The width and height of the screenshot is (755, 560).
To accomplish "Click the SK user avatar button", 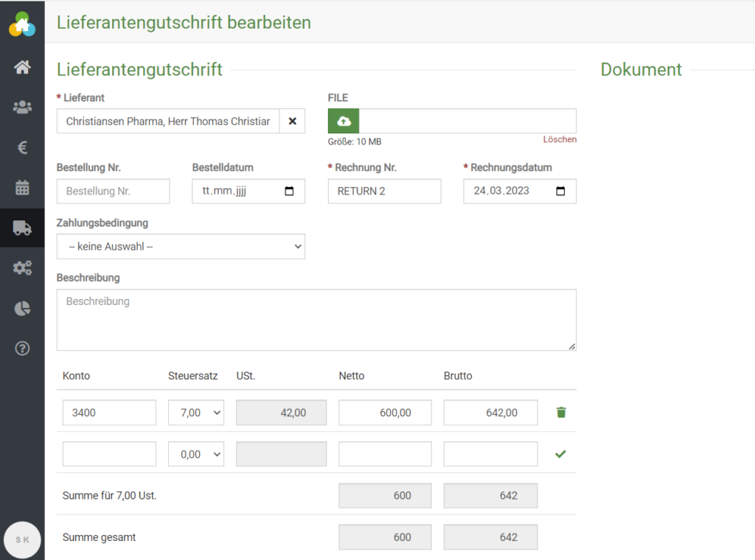I will pyautogui.click(x=22, y=539).
